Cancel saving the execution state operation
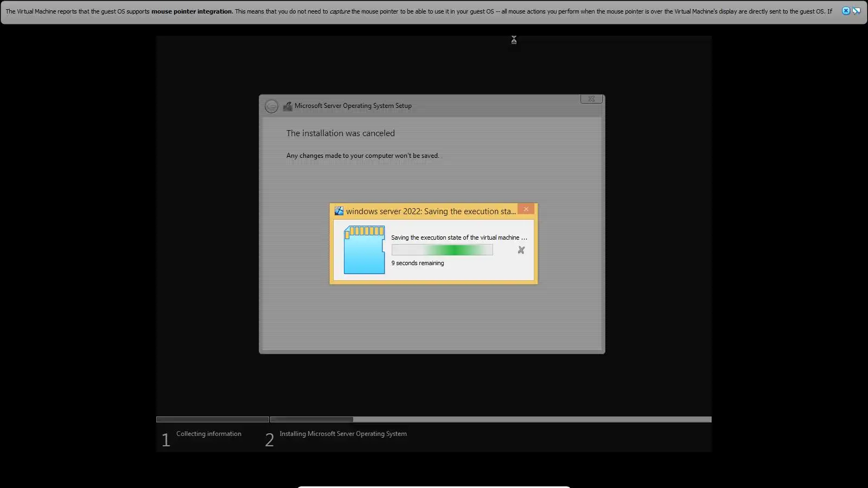 pos(521,250)
